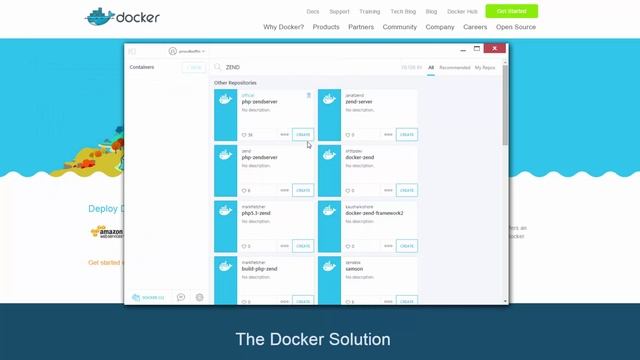640x360 pixels.
Task: Click the official badge on php-zendserver card
Action: (309, 95)
